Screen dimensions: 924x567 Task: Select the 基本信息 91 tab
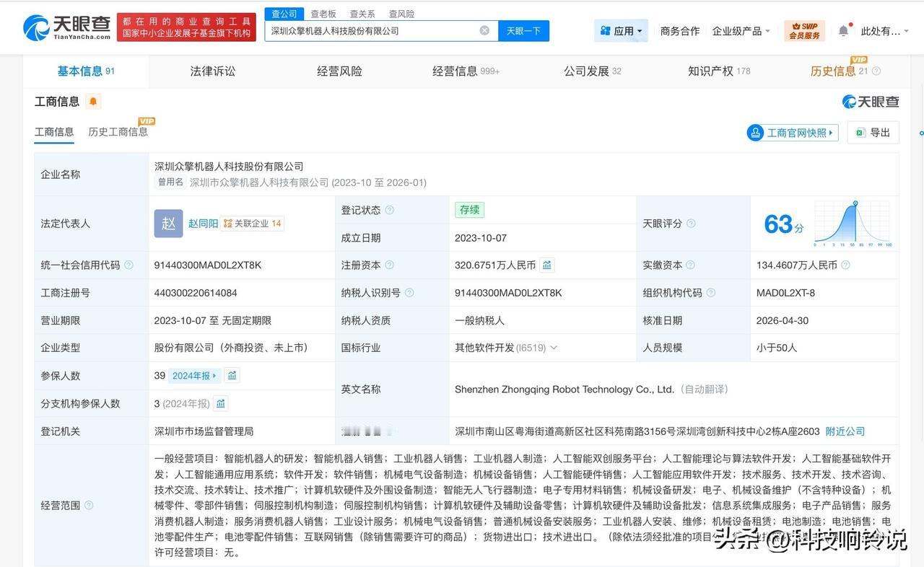(x=86, y=71)
